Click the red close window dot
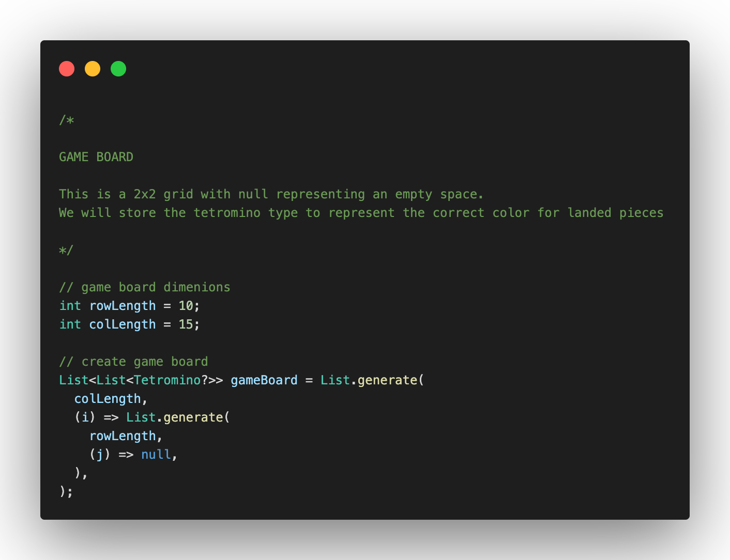Image resolution: width=730 pixels, height=560 pixels. point(67,69)
